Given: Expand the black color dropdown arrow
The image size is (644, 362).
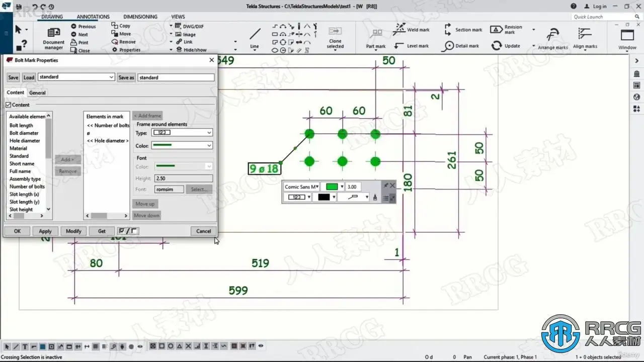Looking at the screenshot, I should tap(334, 197).
